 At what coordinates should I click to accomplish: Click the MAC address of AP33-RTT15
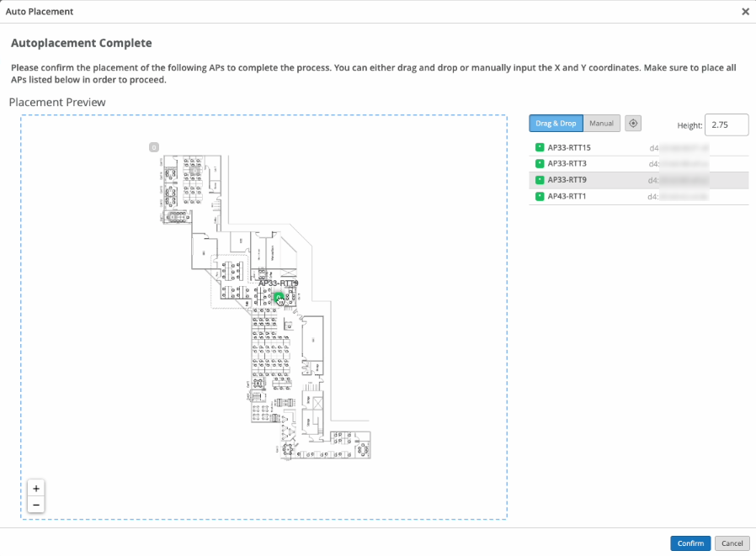679,148
